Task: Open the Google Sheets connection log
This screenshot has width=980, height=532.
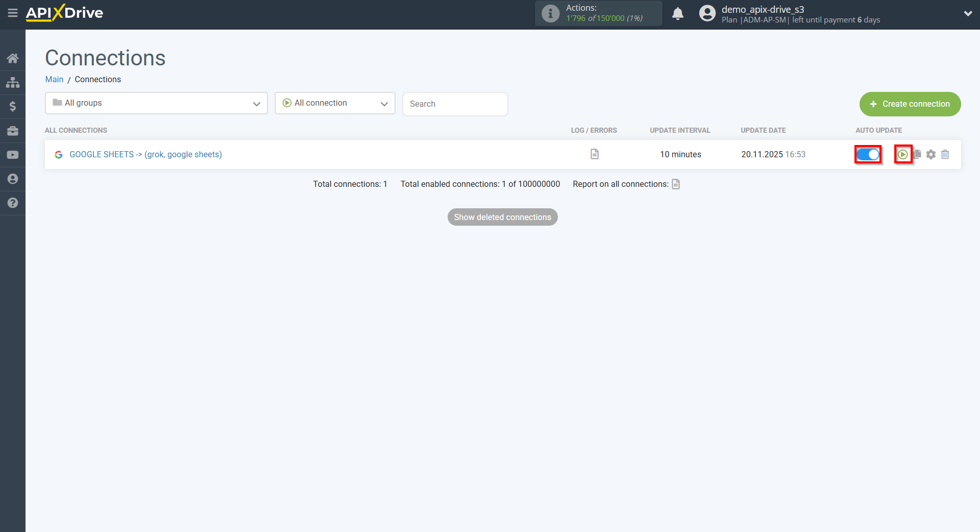Action: [x=594, y=154]
